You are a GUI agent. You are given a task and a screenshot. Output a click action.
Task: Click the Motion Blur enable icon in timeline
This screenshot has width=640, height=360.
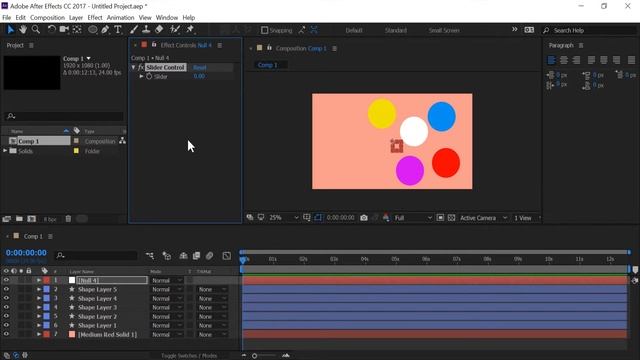click(x=209, y=256)
